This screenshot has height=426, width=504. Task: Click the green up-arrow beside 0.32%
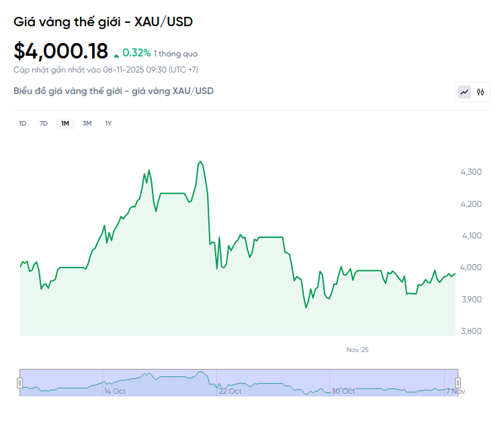[117, 54]
